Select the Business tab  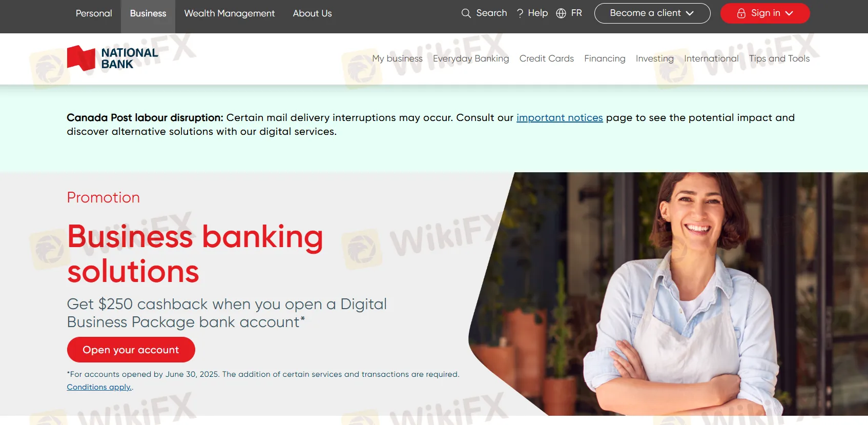[x=148, y=13]
